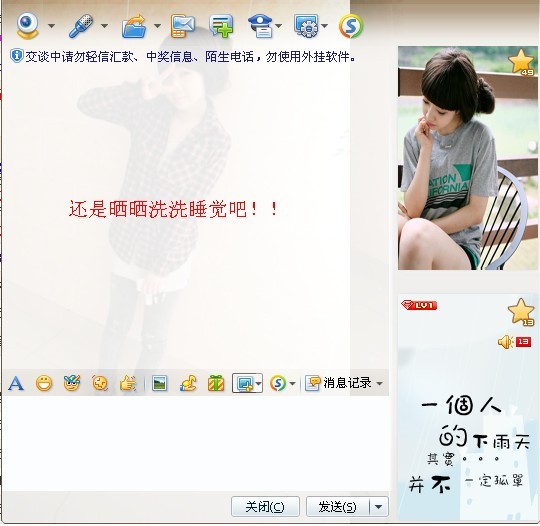Mute sound with speaker icon on lower avatar
This screenshot has width=540, height=526.
pyautogui.click(x=506, y=342)
